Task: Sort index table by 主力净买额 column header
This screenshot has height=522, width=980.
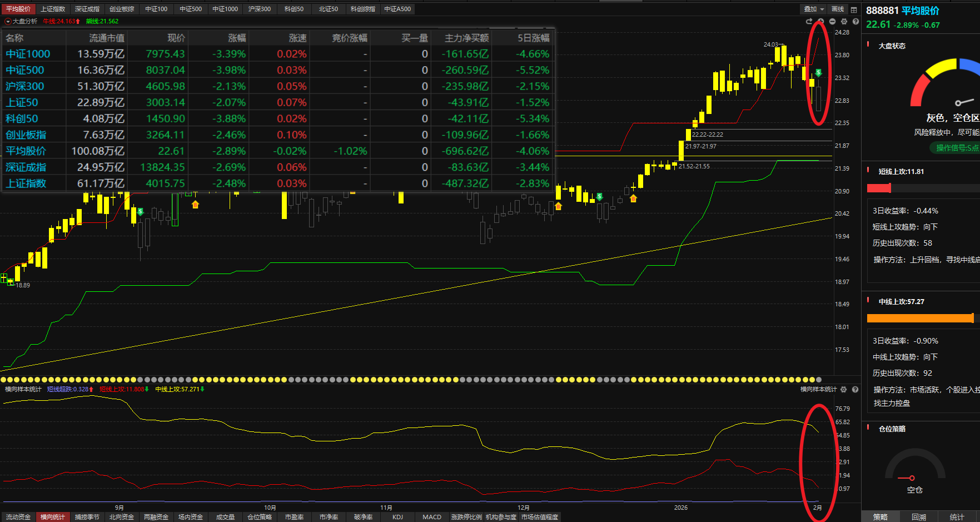Action: click(x=466, y=38)
